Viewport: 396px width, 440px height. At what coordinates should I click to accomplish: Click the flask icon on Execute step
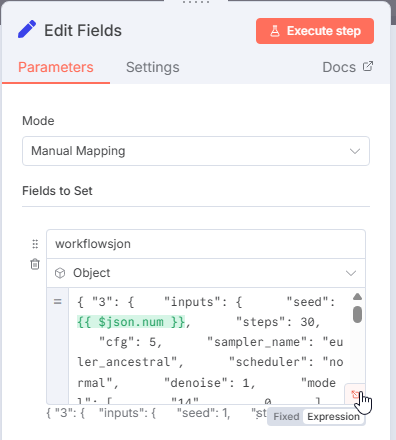click(x=275, y=31)
